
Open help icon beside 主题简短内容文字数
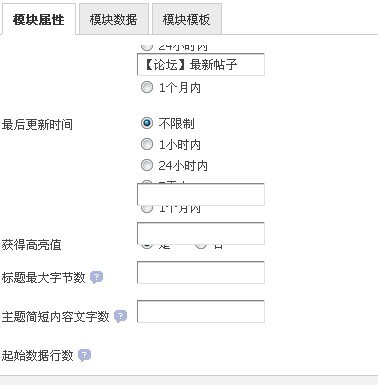pos(120,316)
